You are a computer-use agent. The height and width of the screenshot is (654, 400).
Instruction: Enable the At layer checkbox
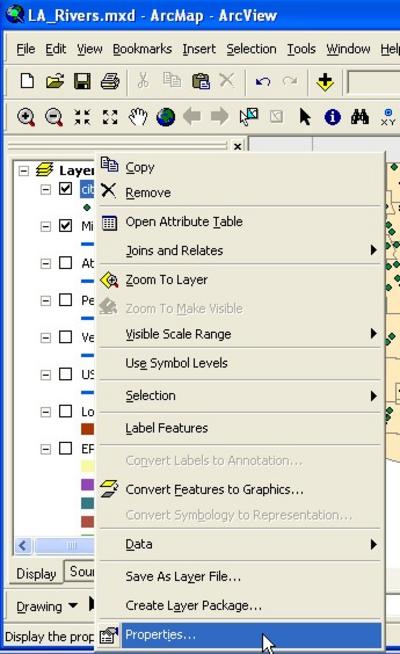[x=65, y=263]
